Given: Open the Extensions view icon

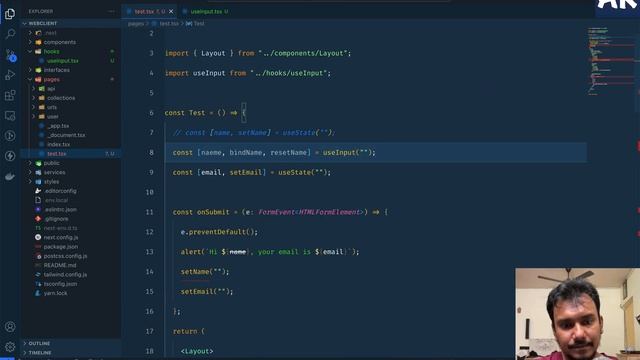Looking at the screenshot, I should click(10, 96).
